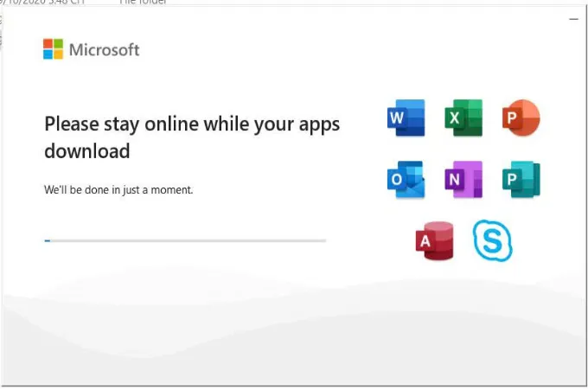Click the Word app icon
This screenshot has height=389, width=588.
point(406,118)
